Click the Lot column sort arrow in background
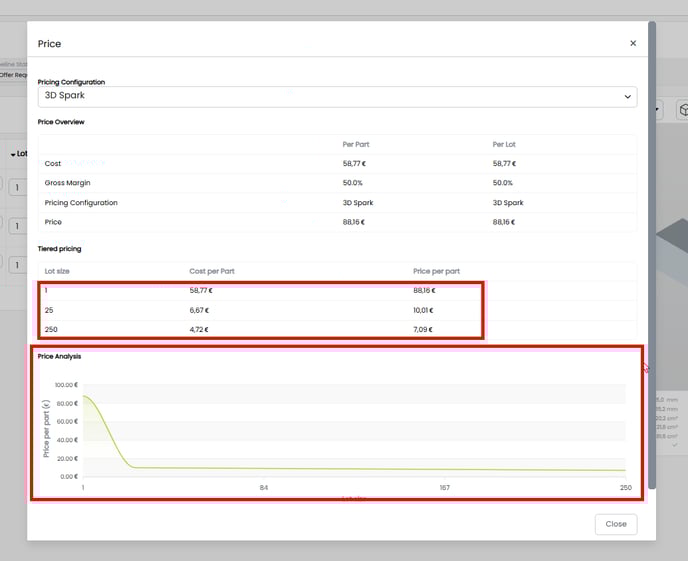Screen dimensions: 688x561 [13, 155]
